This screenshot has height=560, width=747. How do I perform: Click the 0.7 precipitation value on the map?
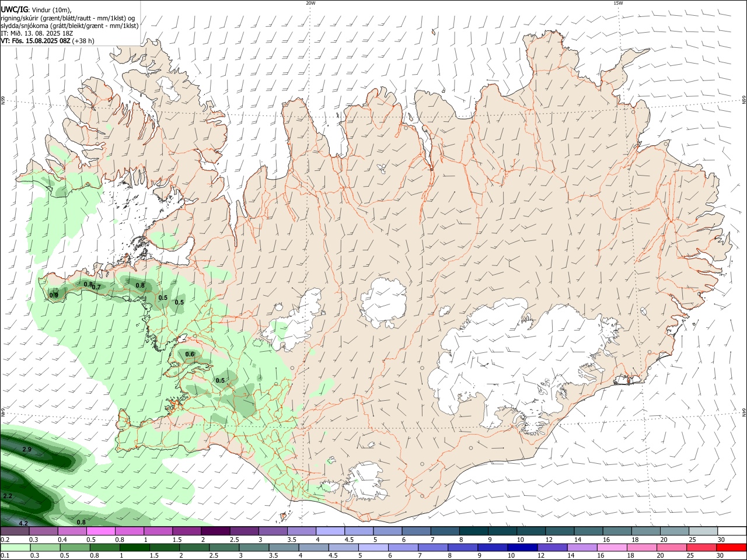(96, 287)
